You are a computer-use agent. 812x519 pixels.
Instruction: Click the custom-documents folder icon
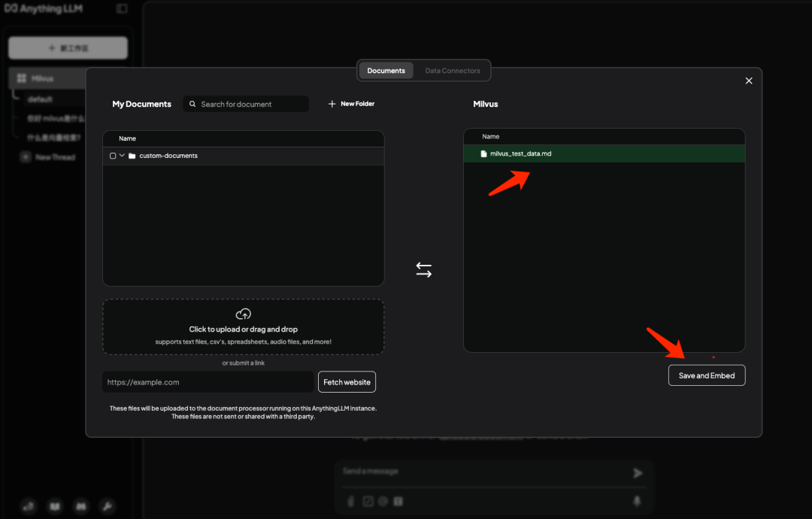[x=132, y=156]
